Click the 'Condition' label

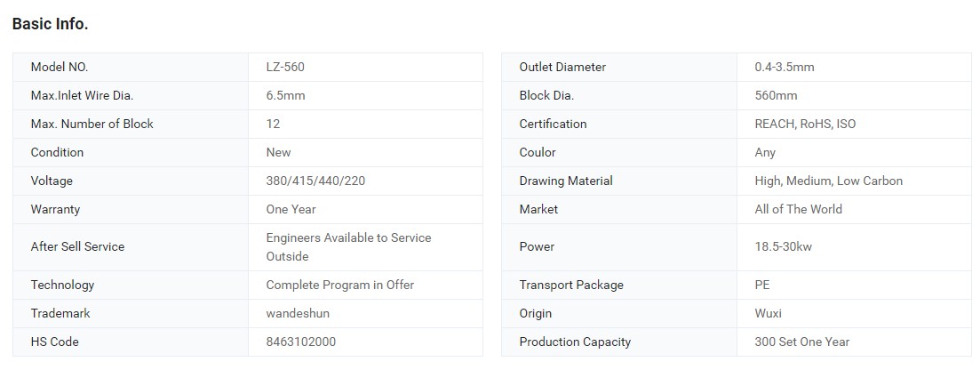(57, 153)
